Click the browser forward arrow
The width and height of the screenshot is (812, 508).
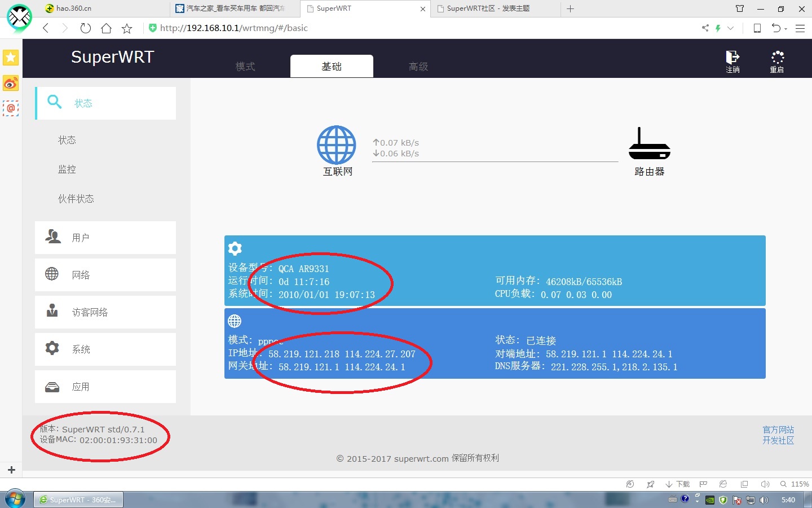(x=65, y=28)
